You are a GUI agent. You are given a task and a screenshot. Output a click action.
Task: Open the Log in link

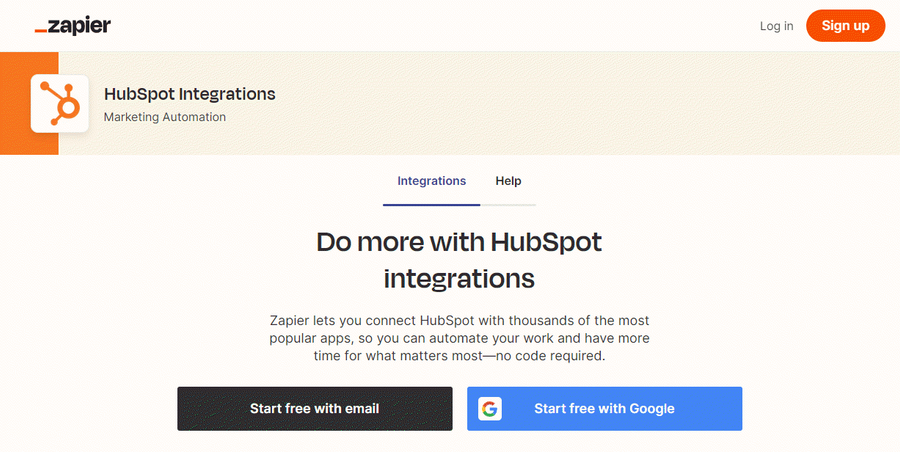(x=777, y=26)
